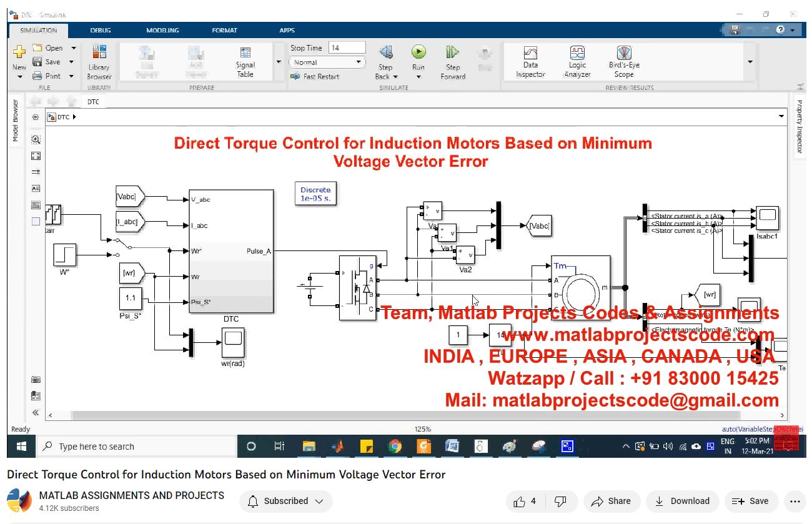The width and height of the screenshot is (812, 524).
Task: Switch to the DEBUG tab
Action: click(100, 30)
